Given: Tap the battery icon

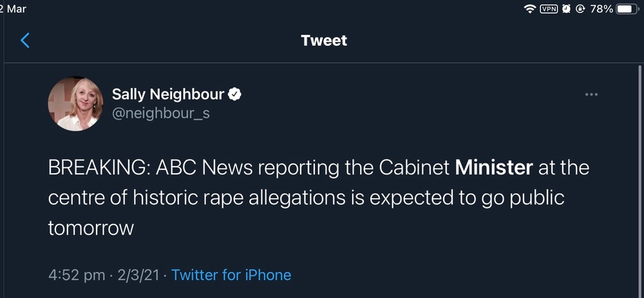Looking at the screenshot, I should coord(627,9).
